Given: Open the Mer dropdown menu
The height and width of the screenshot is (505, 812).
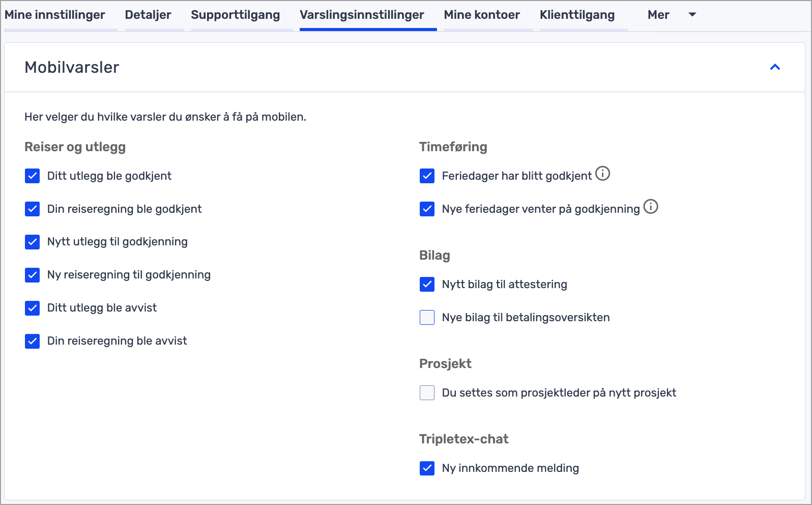Looking at the screenshot, I should click(671, 15).
